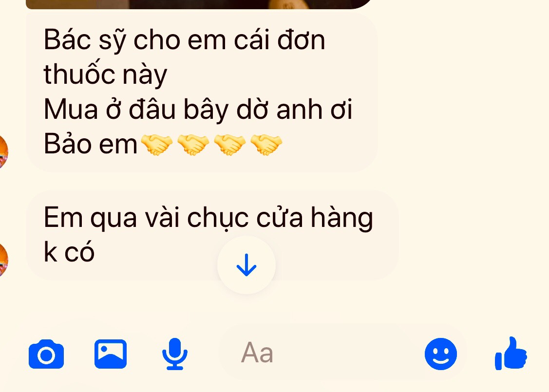Open the photo gallery picker icon
549x392 pixels.
(110, 354)
